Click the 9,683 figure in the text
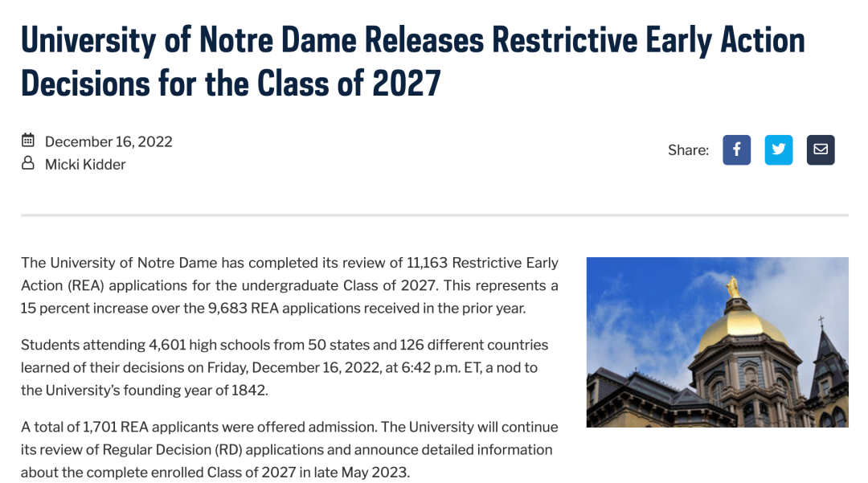Image resolution: width=868 pixels, height=483 pixels. point(227,308)
